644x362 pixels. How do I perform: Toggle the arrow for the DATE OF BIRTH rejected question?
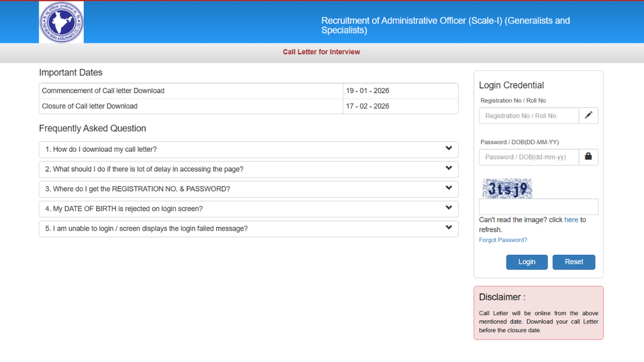tap(449, 208)
